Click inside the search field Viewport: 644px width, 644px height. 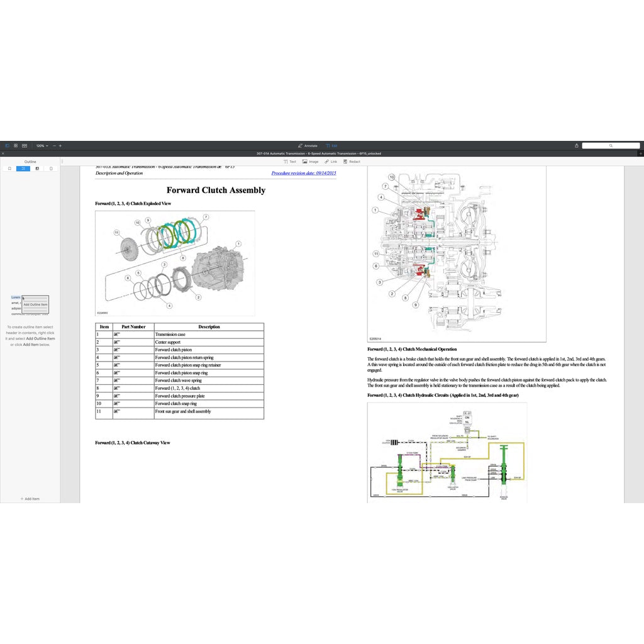coord(611,145)
